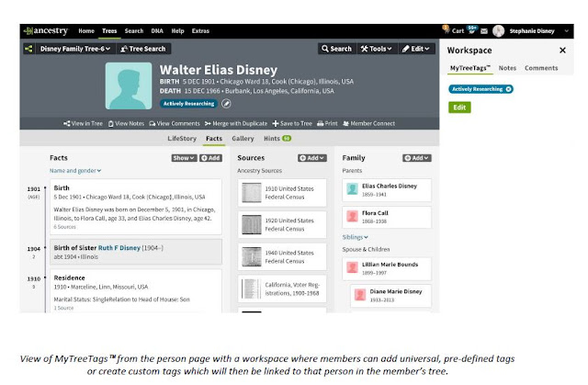Open the Show dropdown in Facts
This screenshot has height=385, width=588.
click(x=184, y=158)
